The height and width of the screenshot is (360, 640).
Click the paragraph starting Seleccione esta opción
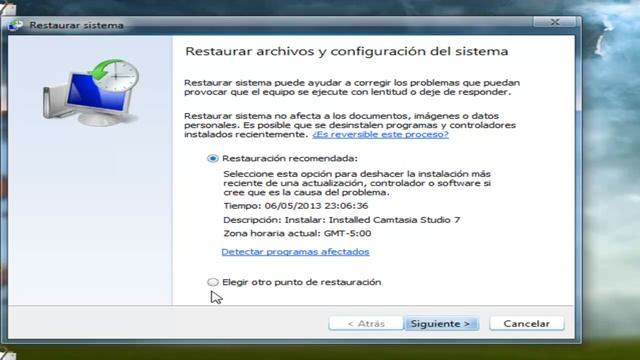pyautogui.click(x=357, y=183)
